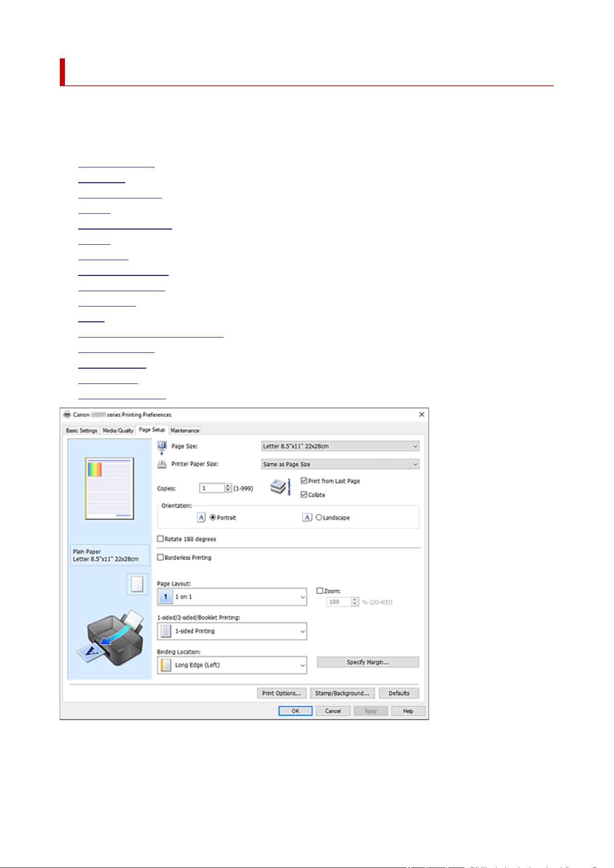Restore settings with Defaults button
The height and width of the screenshot is (868, 614).
coord(399,693)
